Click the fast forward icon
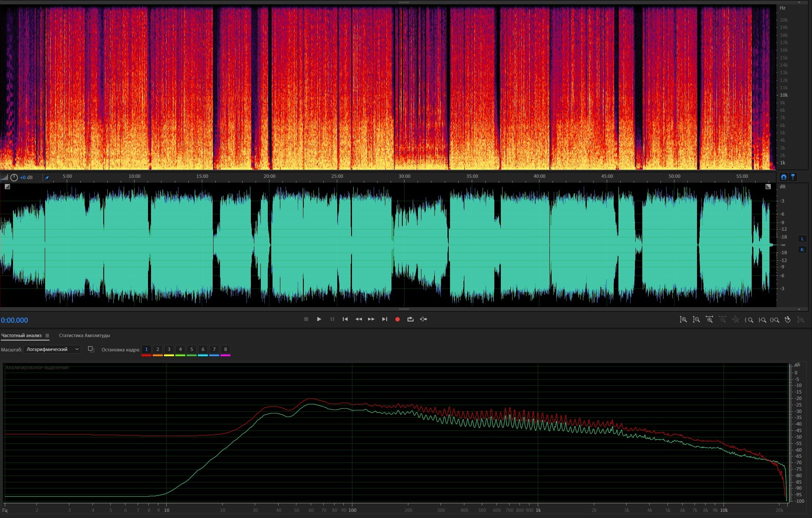Image resolution: width=812 pixels, height=518 pixels. (371, 319)
